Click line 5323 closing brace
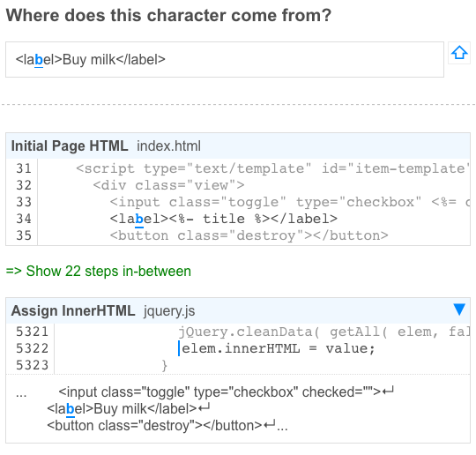The height and width of the screenshot is (455, 476). click(164, 365)
